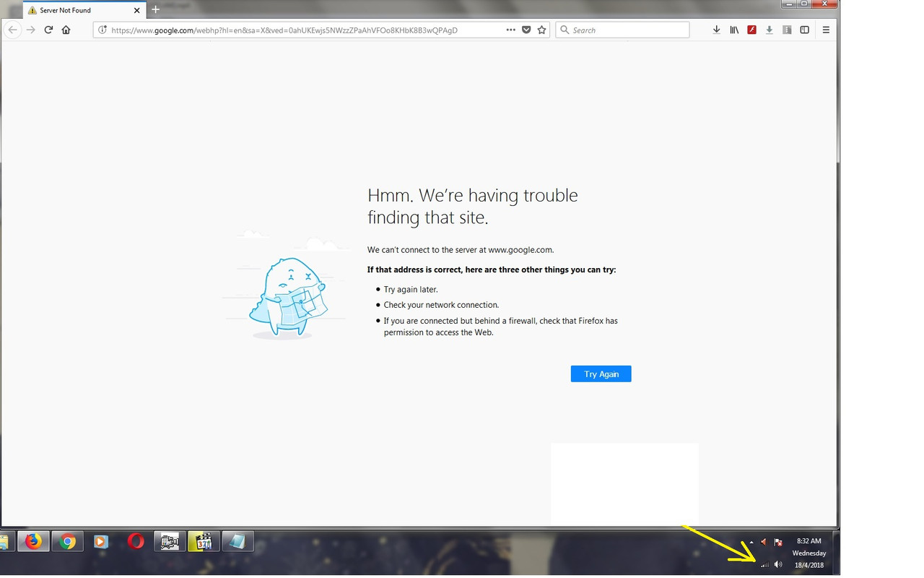
Task: Open Media Player Classic 321 on the taskbar
Action: coord(204,541)
